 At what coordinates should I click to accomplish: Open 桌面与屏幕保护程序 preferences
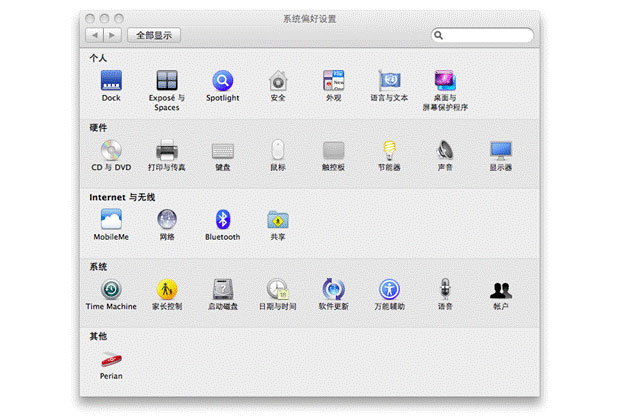click(x=445, y=80)
